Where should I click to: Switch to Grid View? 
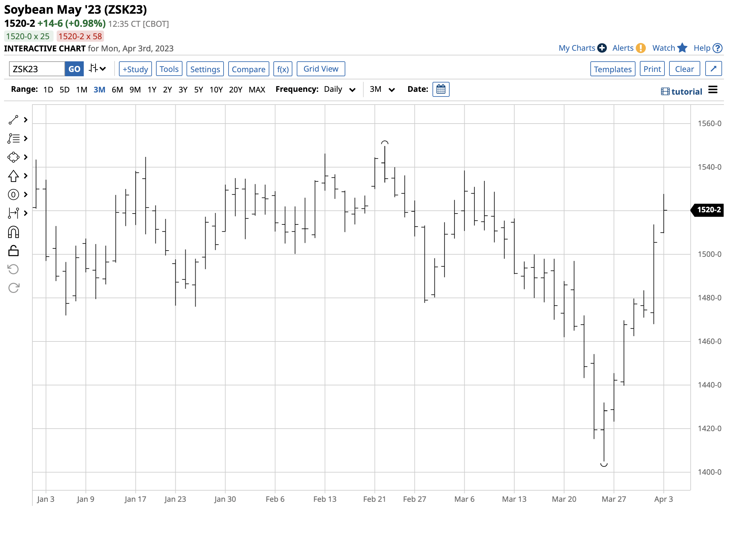[x=321, y=68]
